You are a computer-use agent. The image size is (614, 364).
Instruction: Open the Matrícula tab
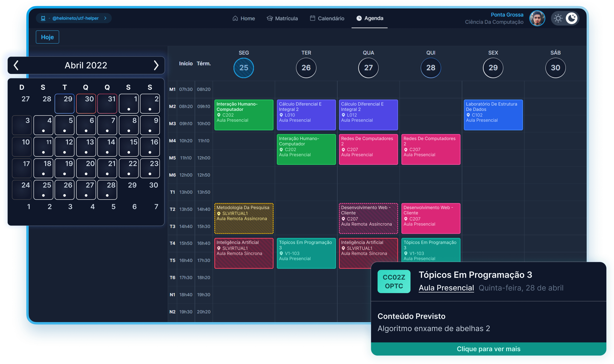(282, 18)
